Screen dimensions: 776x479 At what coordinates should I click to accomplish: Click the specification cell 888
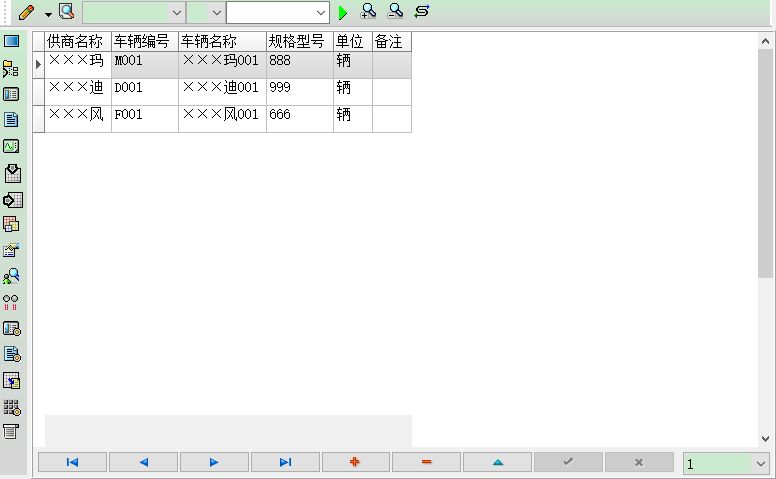[x=300, y=65]
